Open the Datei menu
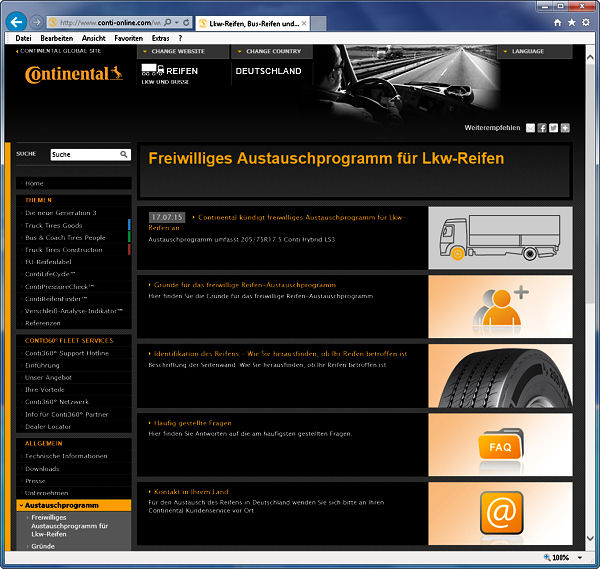 [x=23, y=38]
